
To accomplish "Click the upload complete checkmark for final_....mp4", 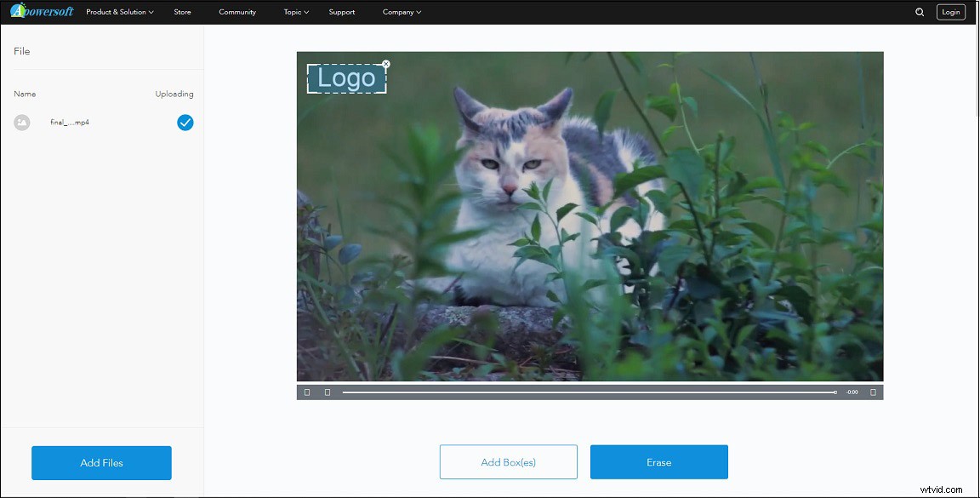I will click(x=185, y=122).
